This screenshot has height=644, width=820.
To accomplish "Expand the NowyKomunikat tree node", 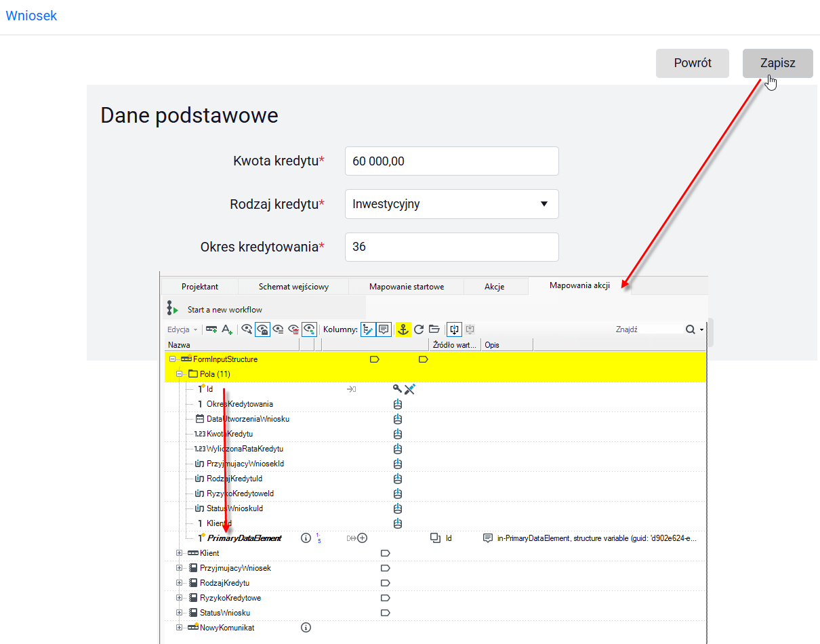I will click(180, 628).
